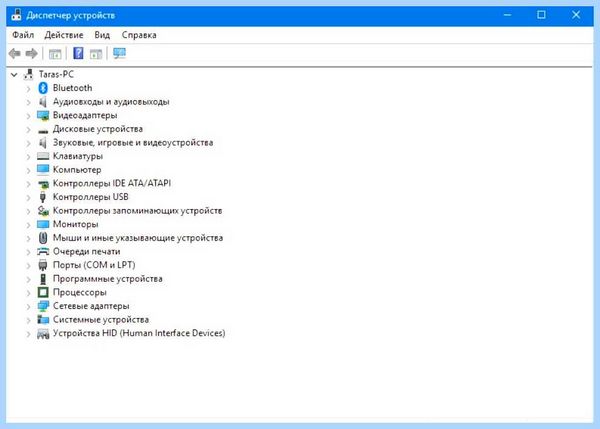
Task: Open the Вид menu
Action: point(102,35)
